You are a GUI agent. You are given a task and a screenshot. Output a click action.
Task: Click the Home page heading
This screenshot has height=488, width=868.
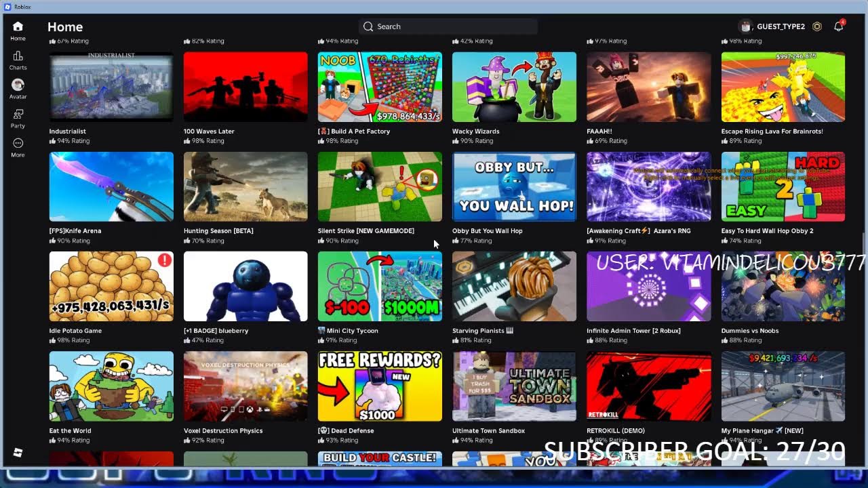(65, 26)
